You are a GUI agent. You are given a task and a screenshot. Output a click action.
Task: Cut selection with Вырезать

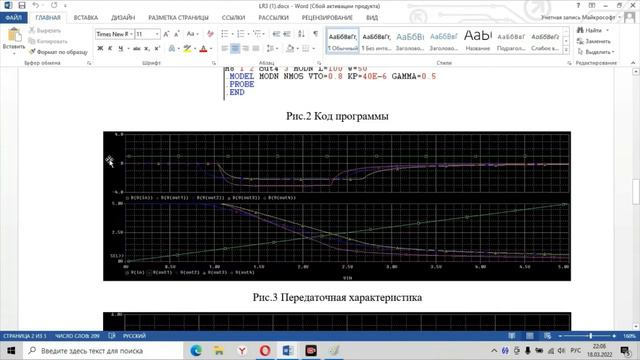click(45, 31)
